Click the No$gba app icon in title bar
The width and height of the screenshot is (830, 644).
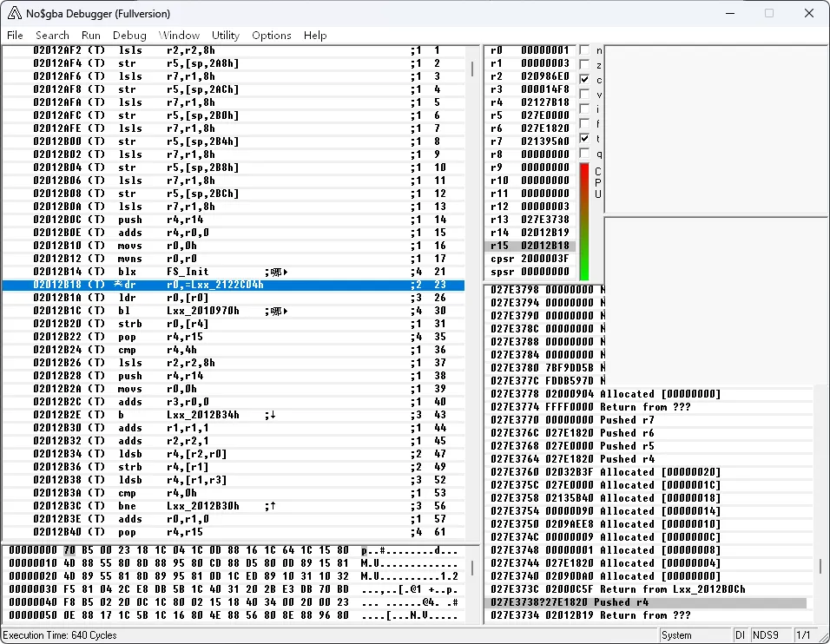(14, 13)
